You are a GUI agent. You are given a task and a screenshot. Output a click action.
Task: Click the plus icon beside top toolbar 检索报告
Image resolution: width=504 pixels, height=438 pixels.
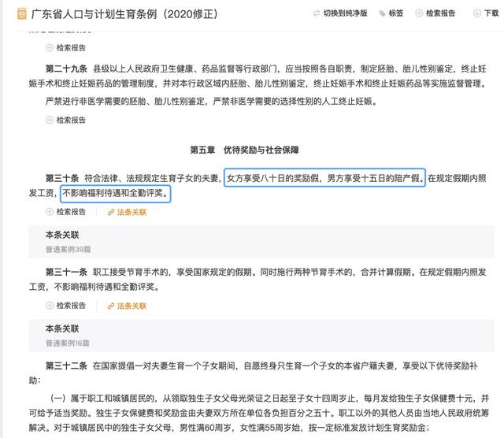point(419,13)
